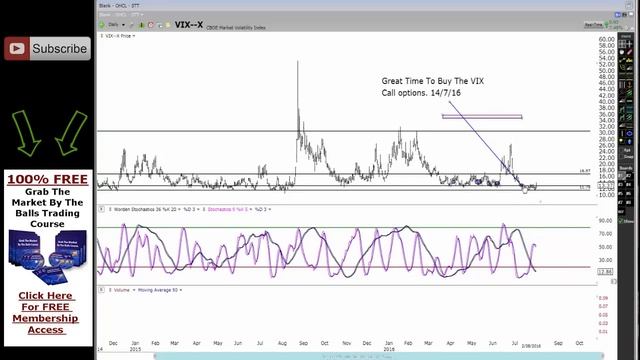Click the trading course DVD box image
The width and height of the screenshot is (640, 360).
click(48, 257)
